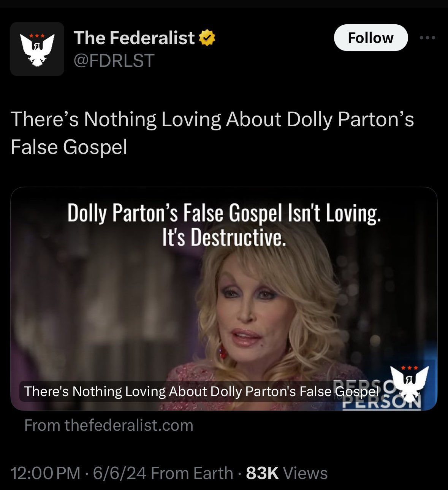Select the 'From Earth' location label
This screenshot has height=490, width=448.
point(192,473)
